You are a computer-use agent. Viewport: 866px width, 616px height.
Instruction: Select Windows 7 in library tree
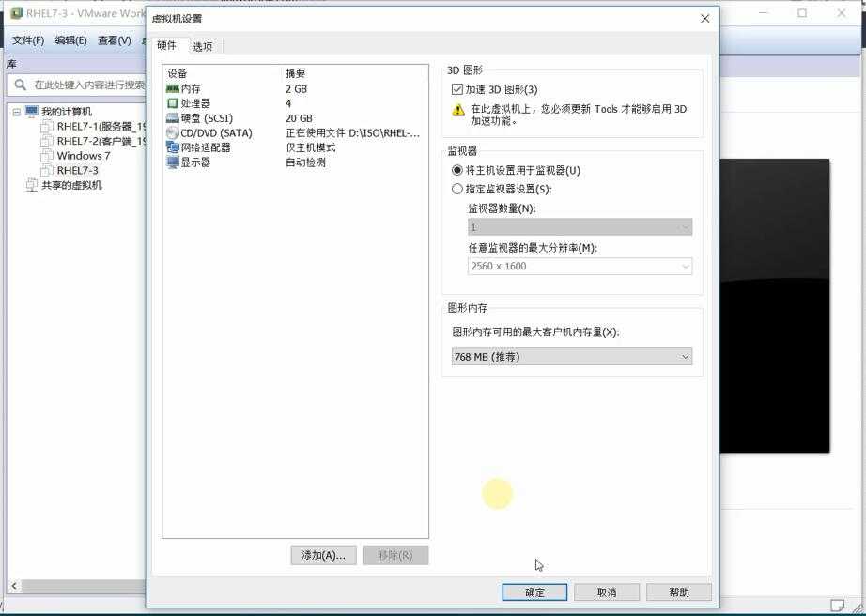click(x=84, y=156)
